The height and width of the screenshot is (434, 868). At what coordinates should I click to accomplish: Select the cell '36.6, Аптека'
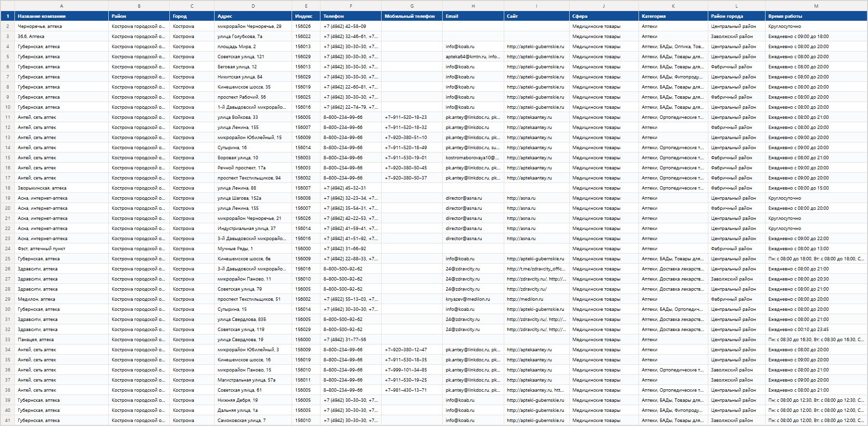click(x=62, y=37)
